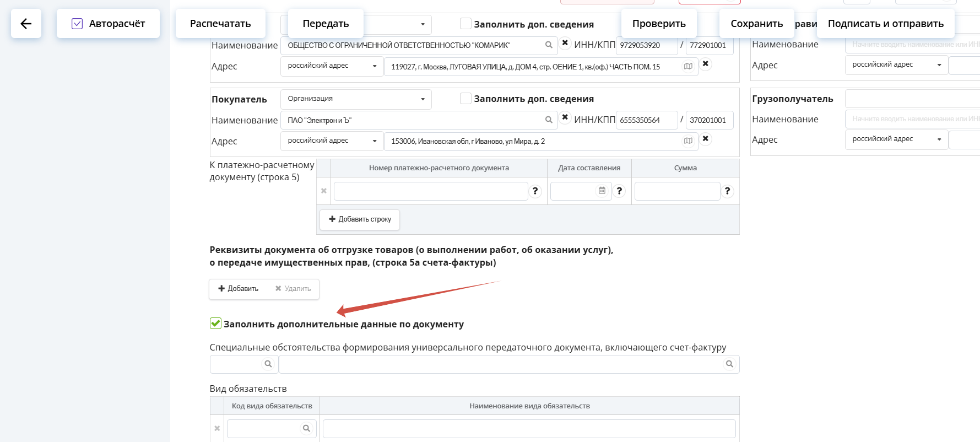
Task: Open calendar icon in date field
Action: pyautogui.click(x=602, y=191)
